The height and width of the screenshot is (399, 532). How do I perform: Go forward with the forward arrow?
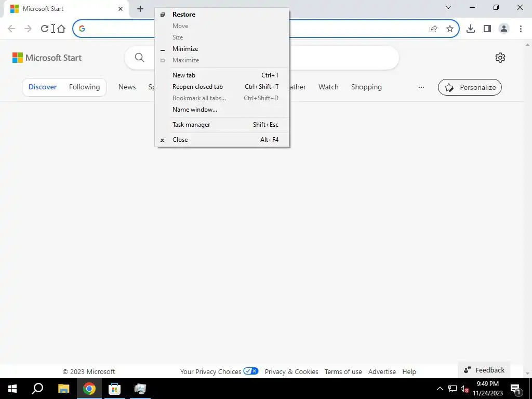(28, 29)
